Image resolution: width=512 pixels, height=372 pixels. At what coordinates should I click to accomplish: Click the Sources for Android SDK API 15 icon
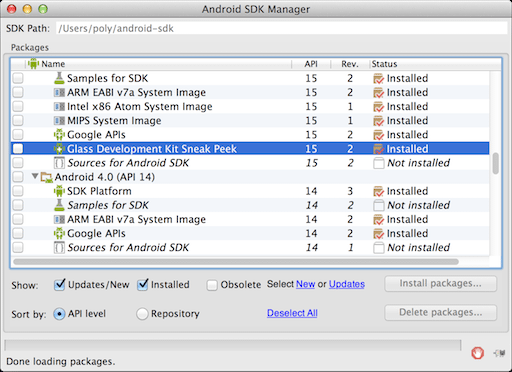(x=59, y=163)
